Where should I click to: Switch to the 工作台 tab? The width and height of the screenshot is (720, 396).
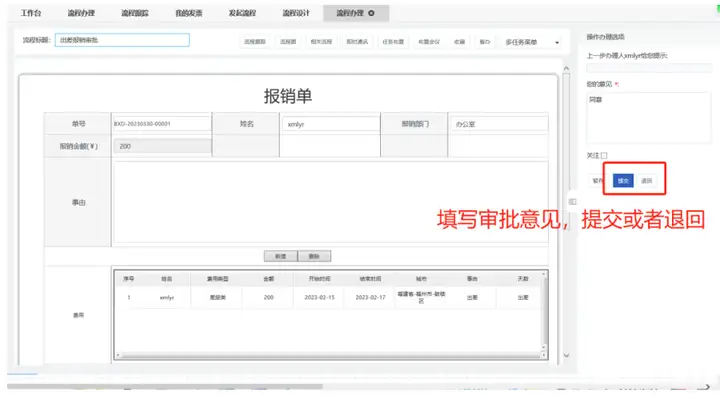(31, 13)
